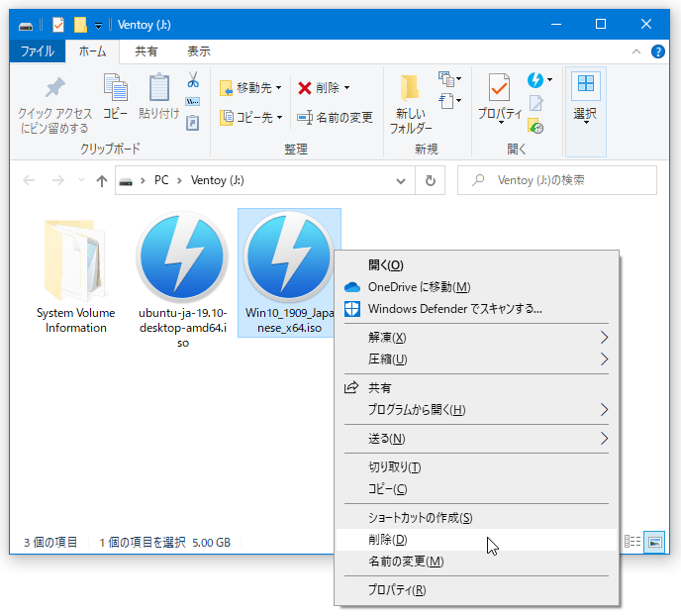
Task: Choose Open (開く) in context menu
Action: coord(476,265)
